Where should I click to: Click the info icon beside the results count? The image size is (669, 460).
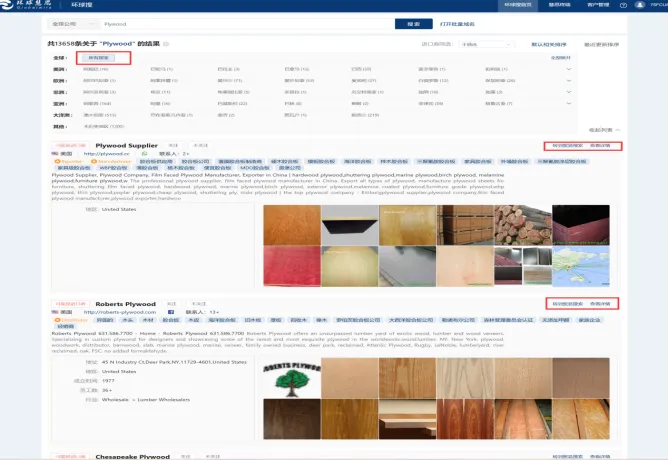[x=166, y=44]
